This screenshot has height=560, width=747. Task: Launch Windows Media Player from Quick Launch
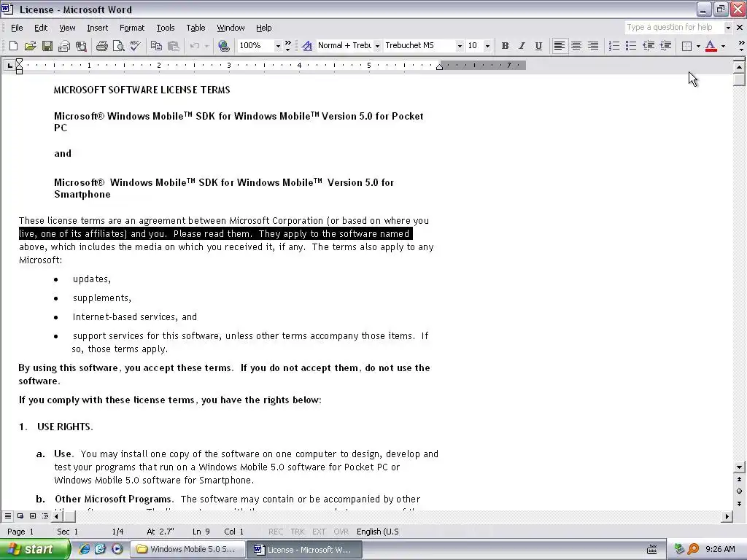(x=117, y=549)
